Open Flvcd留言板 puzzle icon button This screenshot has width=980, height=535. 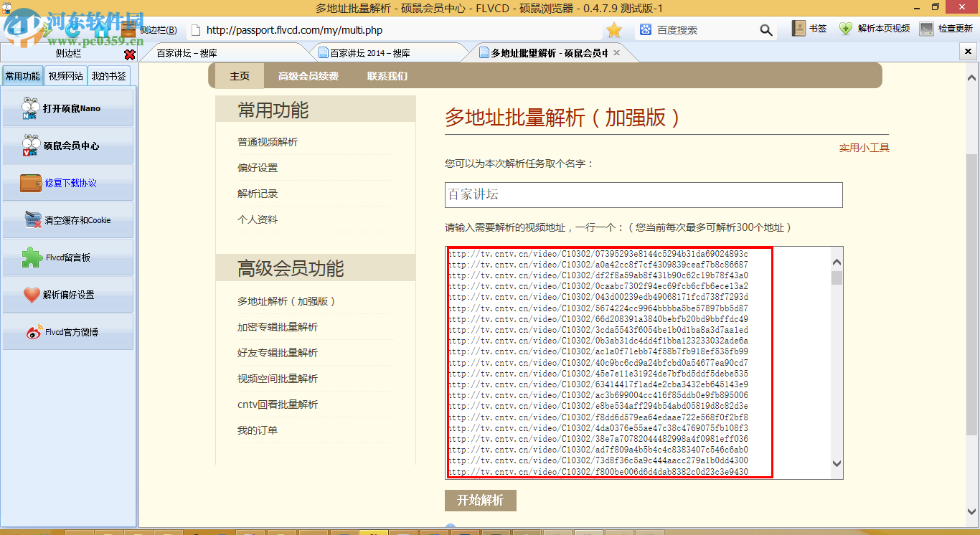click(68, 257)
